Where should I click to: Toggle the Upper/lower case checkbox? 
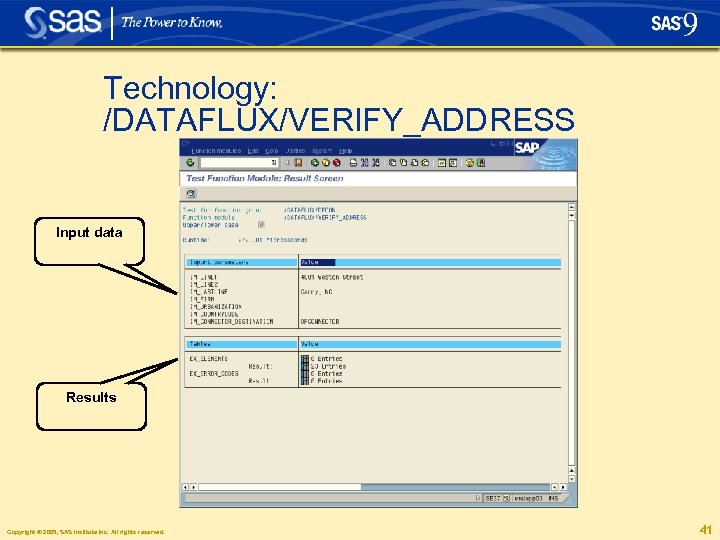tap(261, 225)
